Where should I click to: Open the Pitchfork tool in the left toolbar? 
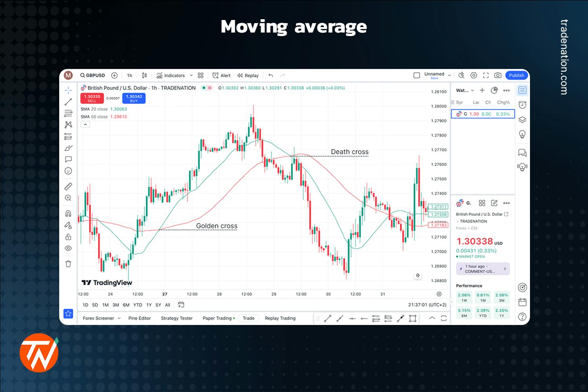(68, 124)
